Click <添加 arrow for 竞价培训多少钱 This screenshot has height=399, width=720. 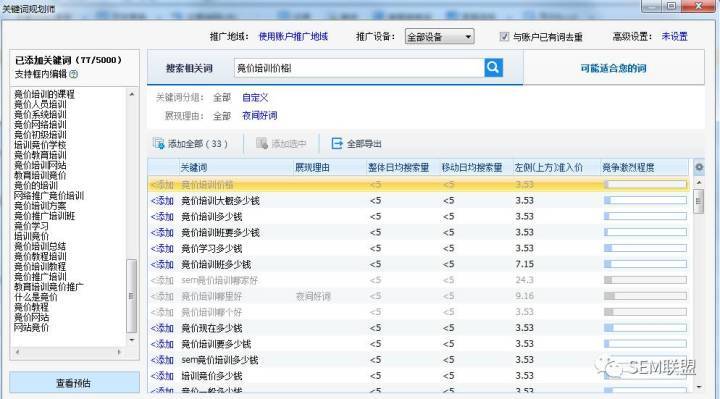tap(162, 216)
